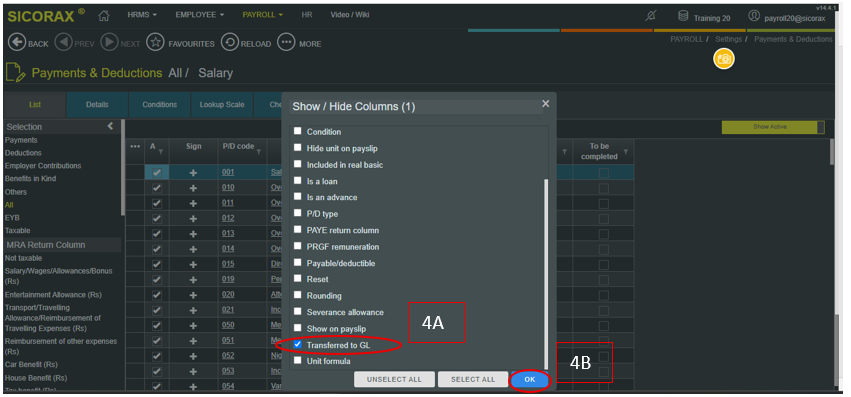The height and width of the screenshot is (397, 851).
Task: Untick the Transferred to GL checkbox
Action: coord(297,344)
